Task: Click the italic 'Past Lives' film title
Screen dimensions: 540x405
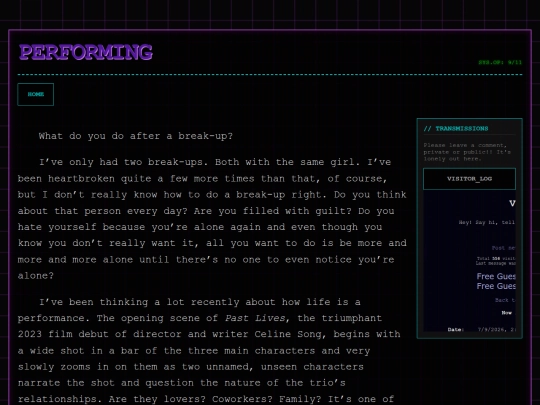Action: pos(255,318)
